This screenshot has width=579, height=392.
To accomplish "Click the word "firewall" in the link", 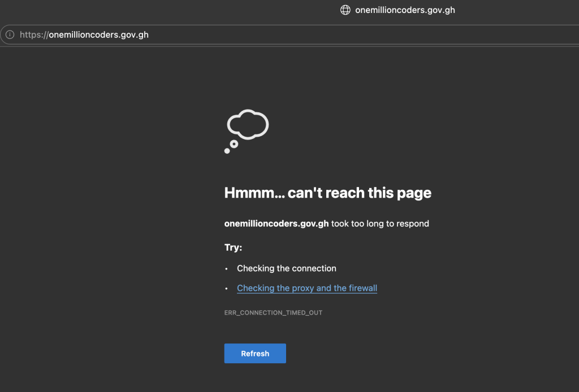I will coord(363,288).
